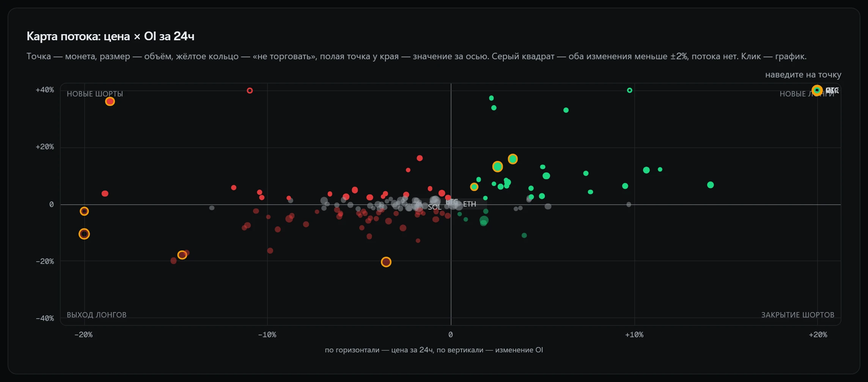Click the "+10%" horizontal axis label
Image resolution: width=868 pixels, height=382 pixels.
[x=634, y=335]
